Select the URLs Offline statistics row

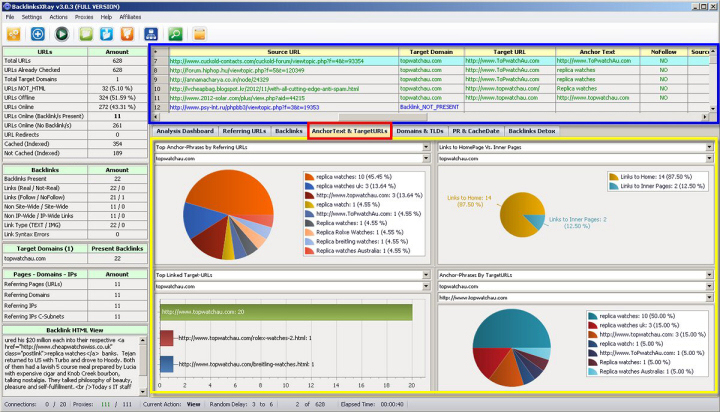pyautogui.click(x=75, y=98)
